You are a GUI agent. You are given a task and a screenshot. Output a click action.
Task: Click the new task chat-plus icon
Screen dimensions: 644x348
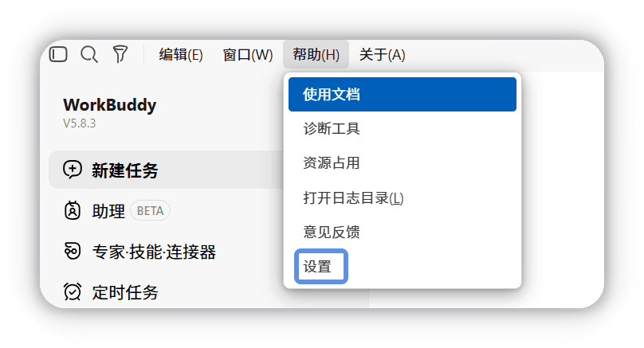click(x=73, y=170)
